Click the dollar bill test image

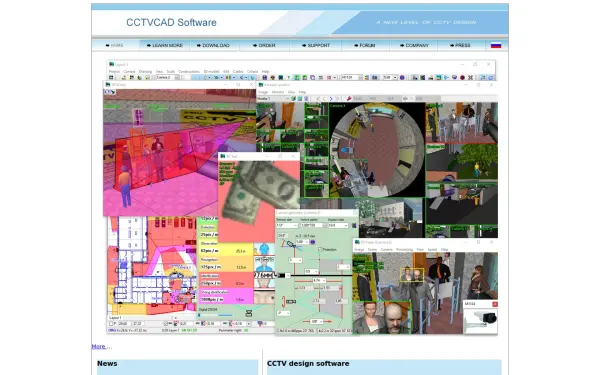[259, 193]
